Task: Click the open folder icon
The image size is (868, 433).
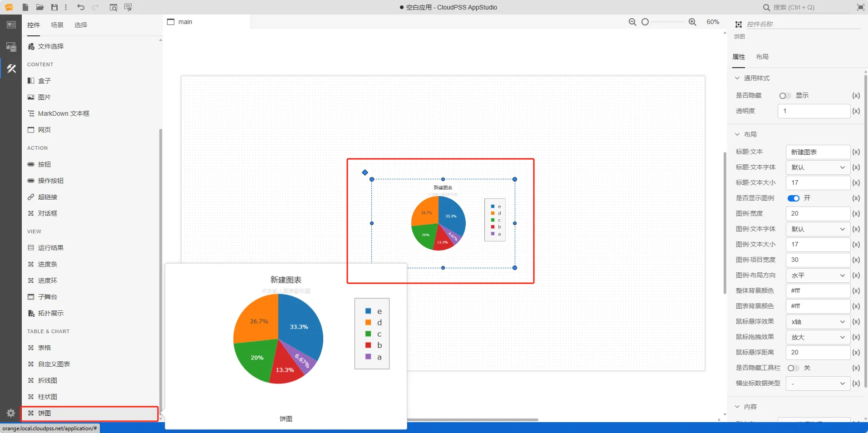Action: [x=40, y=7]
